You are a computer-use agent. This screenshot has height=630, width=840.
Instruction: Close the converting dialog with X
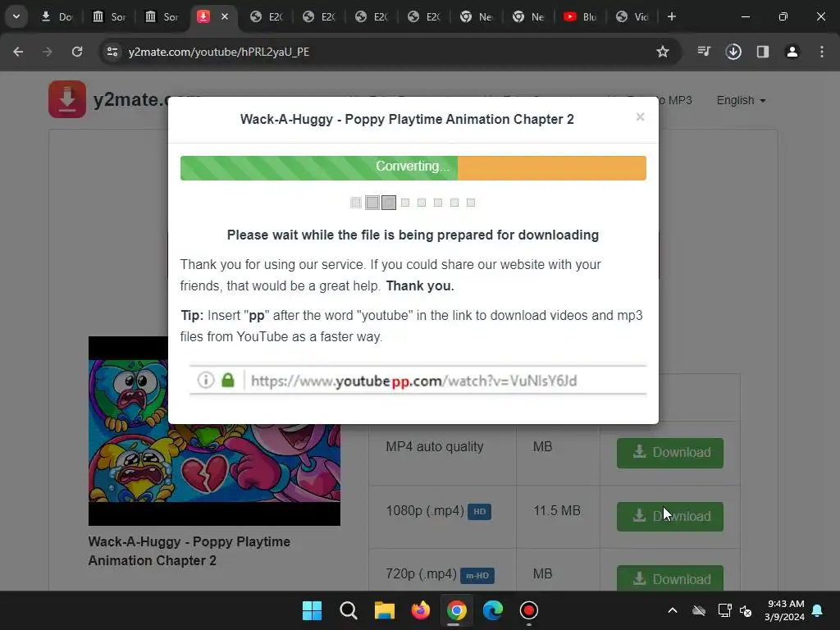640,116
